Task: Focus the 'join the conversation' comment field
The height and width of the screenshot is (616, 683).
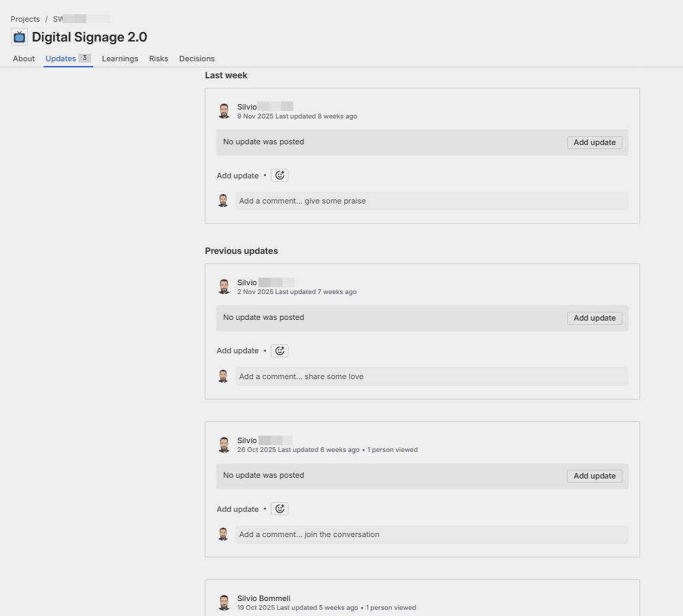Action: pyautogui.click(x=432, y=534)
